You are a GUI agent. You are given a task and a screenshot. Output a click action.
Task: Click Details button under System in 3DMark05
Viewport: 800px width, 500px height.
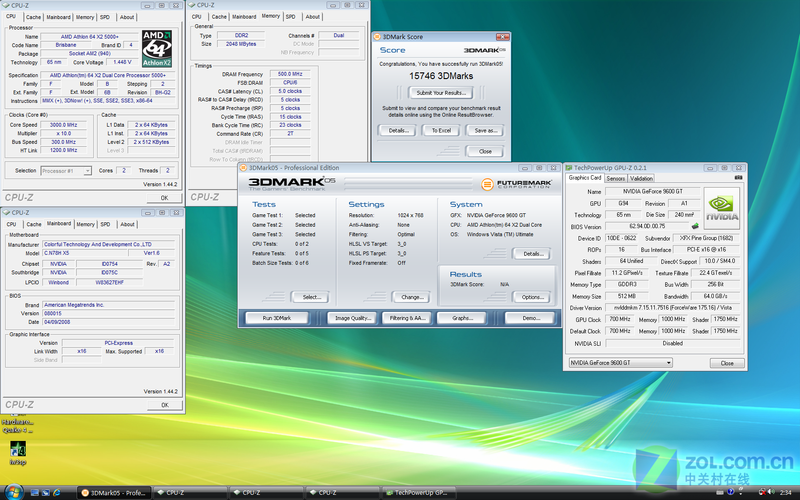click(532, 254)
